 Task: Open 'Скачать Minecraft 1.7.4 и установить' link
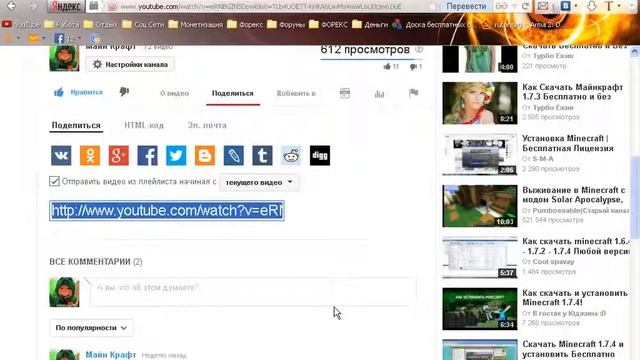[573, 349]
